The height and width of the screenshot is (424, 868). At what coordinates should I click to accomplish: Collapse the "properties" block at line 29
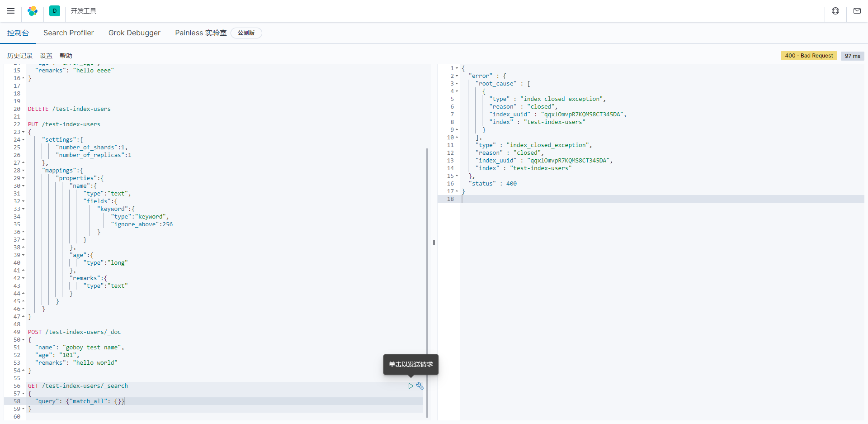tap(24, 178)
